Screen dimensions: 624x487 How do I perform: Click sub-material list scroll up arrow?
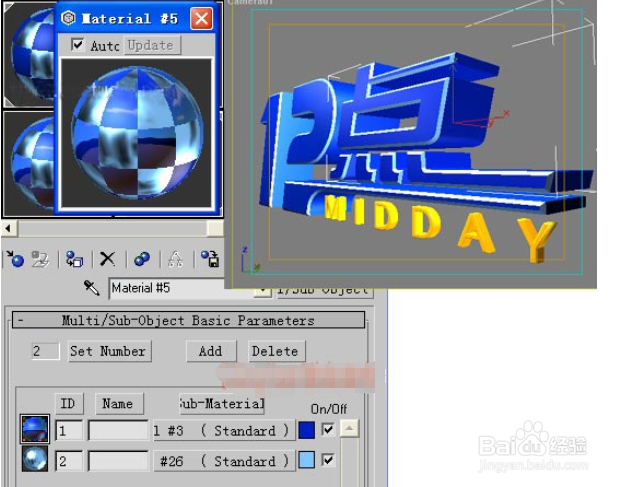349,429
